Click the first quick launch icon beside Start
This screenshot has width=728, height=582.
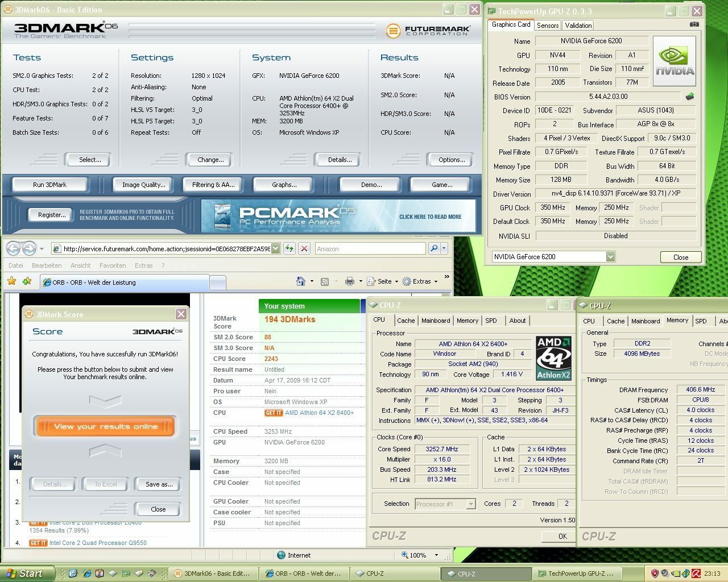tap(73, 573)
